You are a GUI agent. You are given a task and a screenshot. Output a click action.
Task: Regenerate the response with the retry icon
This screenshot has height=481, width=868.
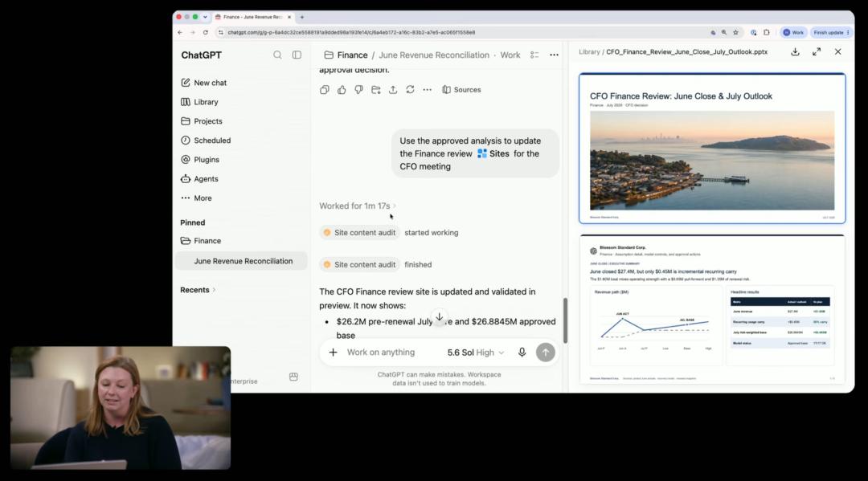coord(410,90)
